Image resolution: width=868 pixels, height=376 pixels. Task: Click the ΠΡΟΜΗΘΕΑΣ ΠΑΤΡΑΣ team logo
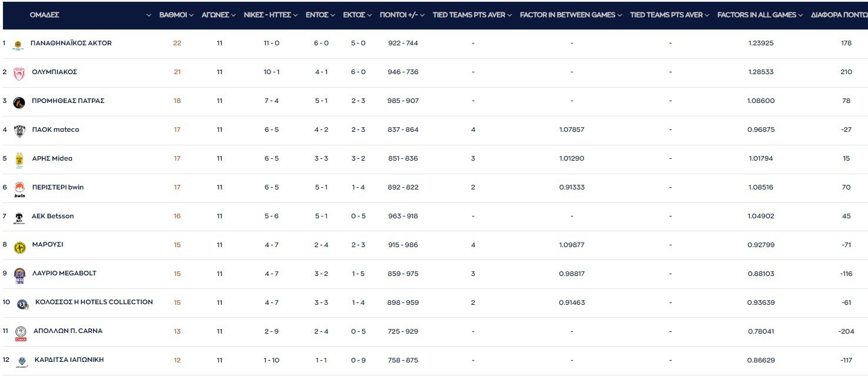tap(19, 102)
